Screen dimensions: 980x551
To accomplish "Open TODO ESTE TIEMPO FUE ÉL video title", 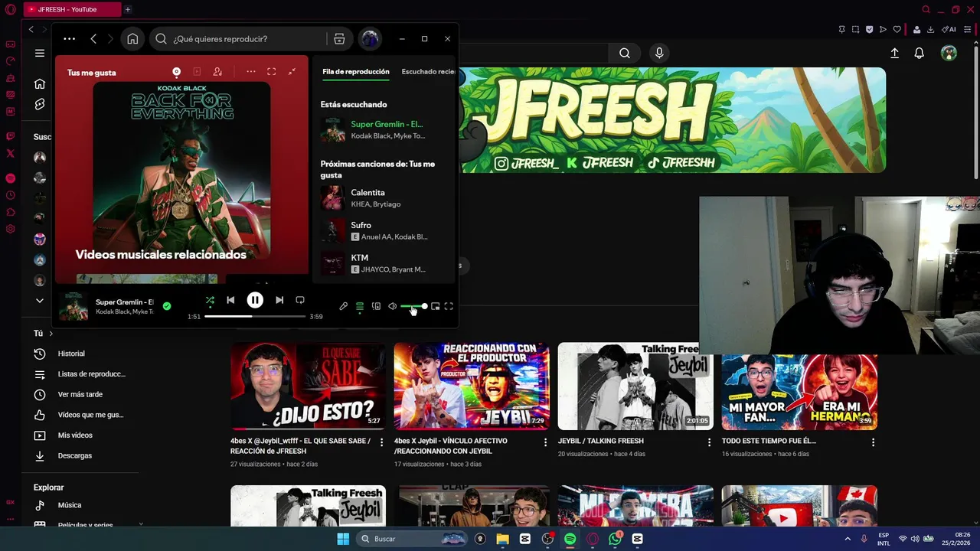I will tap(769, 441).
